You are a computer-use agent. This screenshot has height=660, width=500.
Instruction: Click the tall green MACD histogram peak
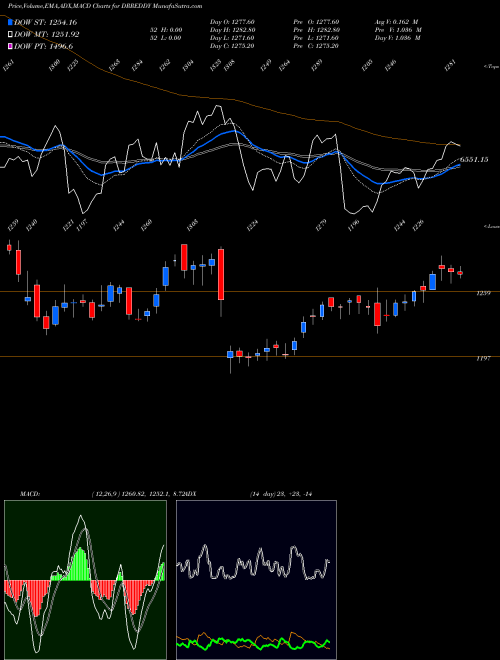click(81, 564)
